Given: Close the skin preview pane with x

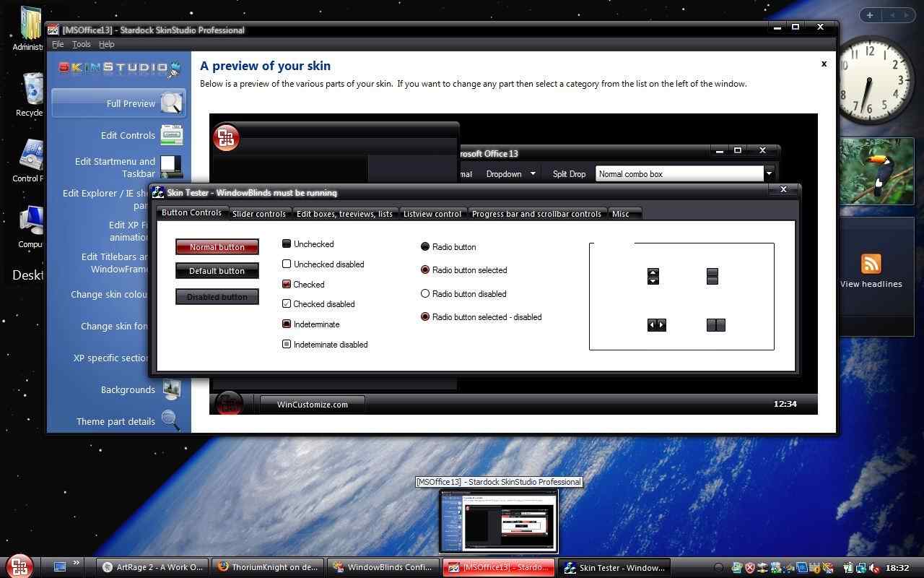Looking at the screenshot, I should [824, 64].
